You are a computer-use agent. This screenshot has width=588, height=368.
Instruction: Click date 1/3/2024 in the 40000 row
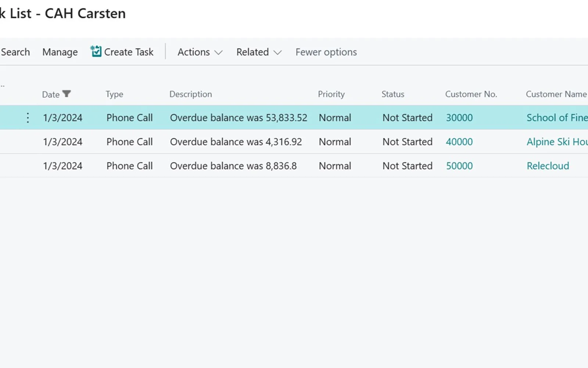click(x=62, y=142)
